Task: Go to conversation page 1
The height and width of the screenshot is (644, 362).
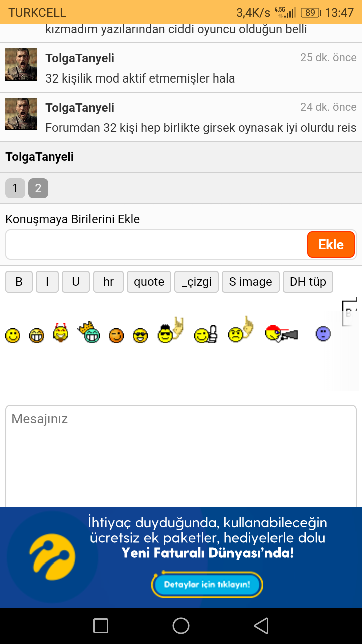Action: click(x=15, y=188)
